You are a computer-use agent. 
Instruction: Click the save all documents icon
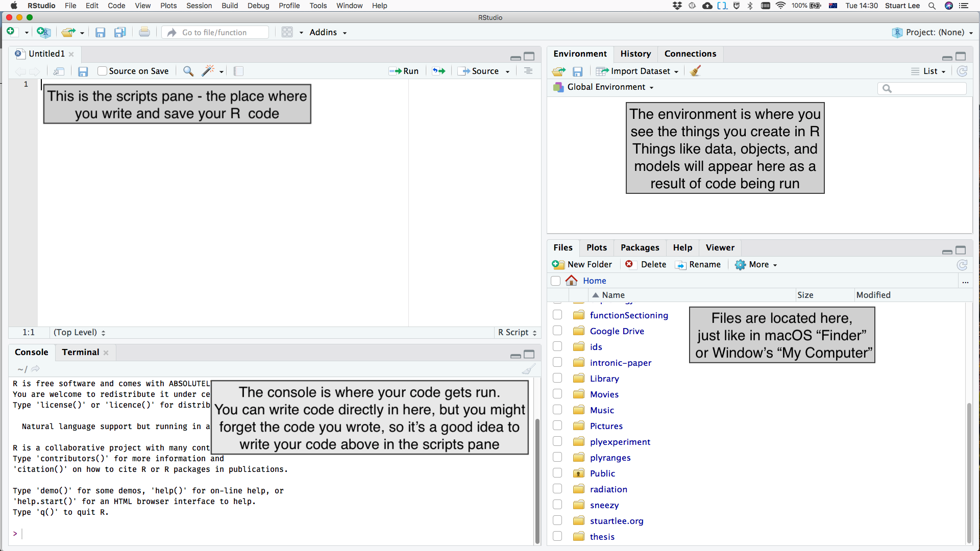coord(120,32)
